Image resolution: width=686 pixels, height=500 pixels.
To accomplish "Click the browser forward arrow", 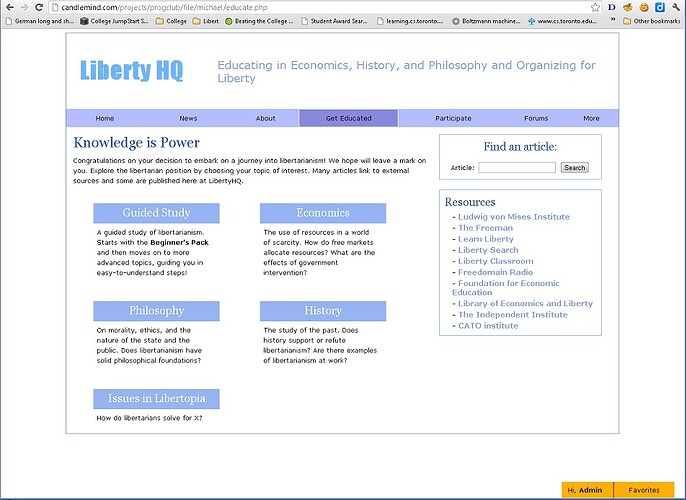I will click(24, 7).
